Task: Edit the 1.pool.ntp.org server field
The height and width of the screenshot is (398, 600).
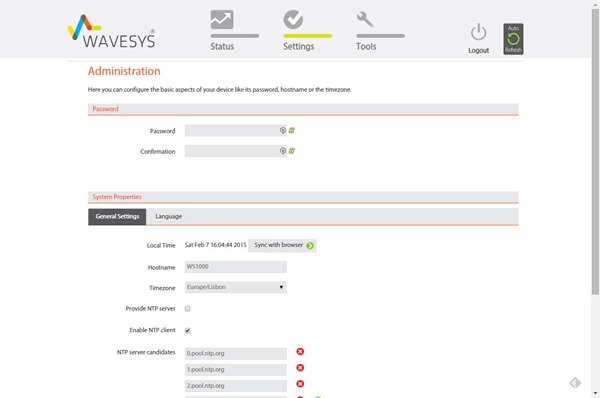Action: 236,370
